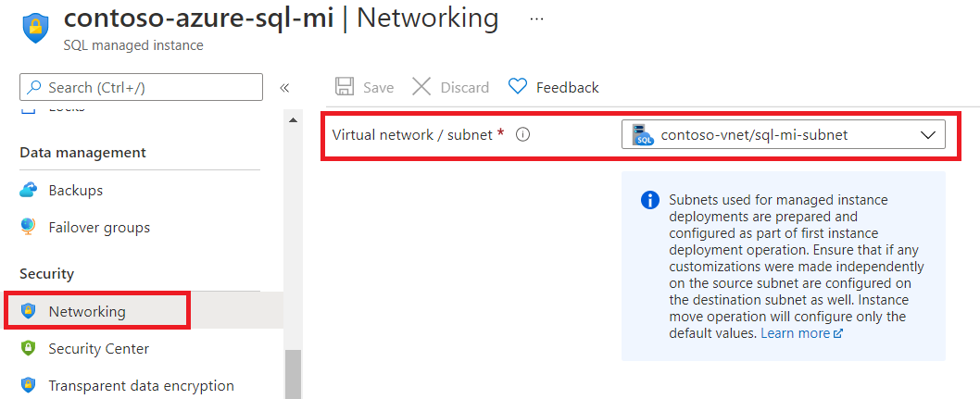Viewport: 980px width, 399px height.
Task: Click the subnet info tooltip icon
Action: (522, 134)
